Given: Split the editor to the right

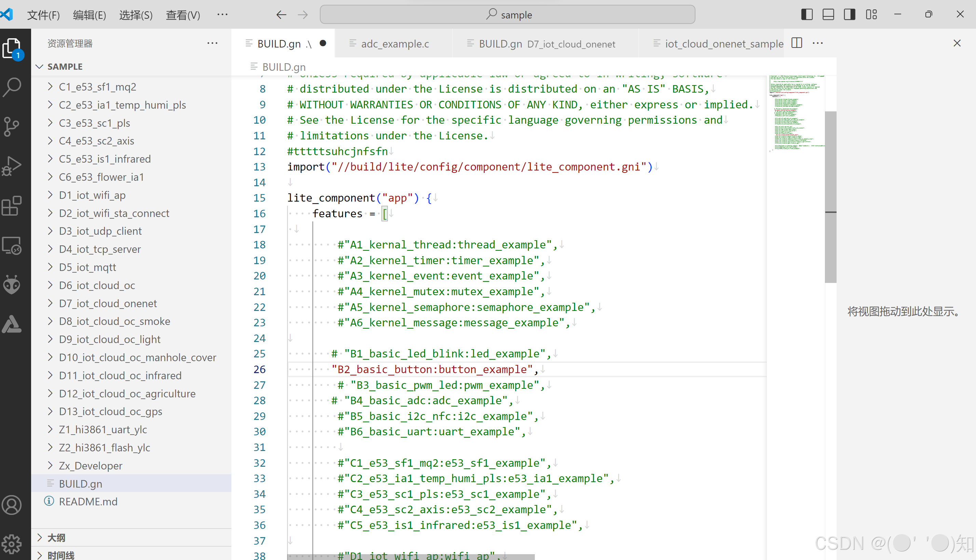Looking at the screenshot, I should point(797,43).
